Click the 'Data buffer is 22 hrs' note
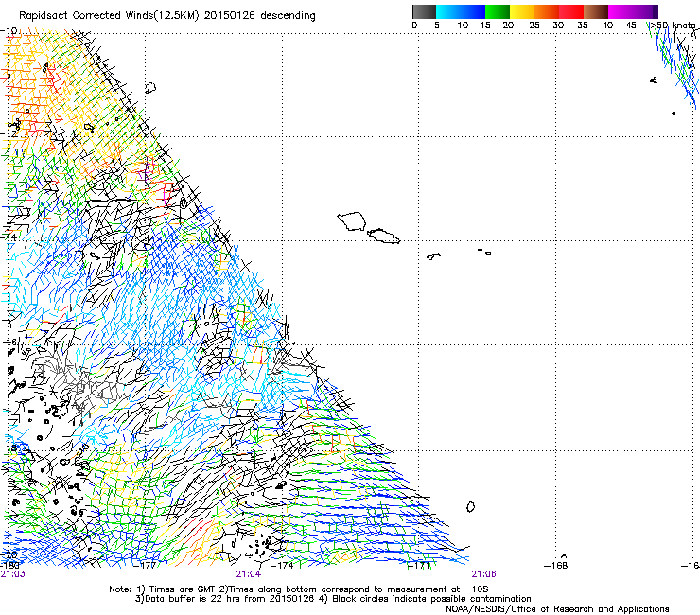700x615 pixels. click(x=186, y=599)
